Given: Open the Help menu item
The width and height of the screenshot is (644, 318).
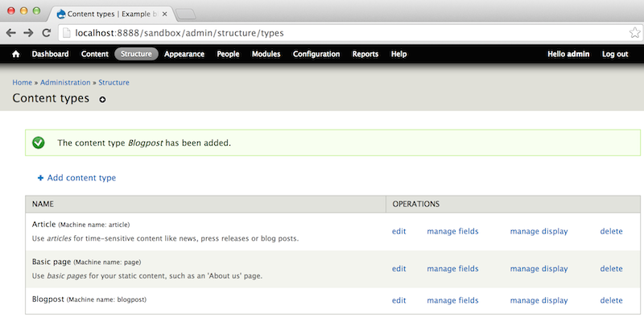Looking at the screenshot, I should (x=398, y=54).
